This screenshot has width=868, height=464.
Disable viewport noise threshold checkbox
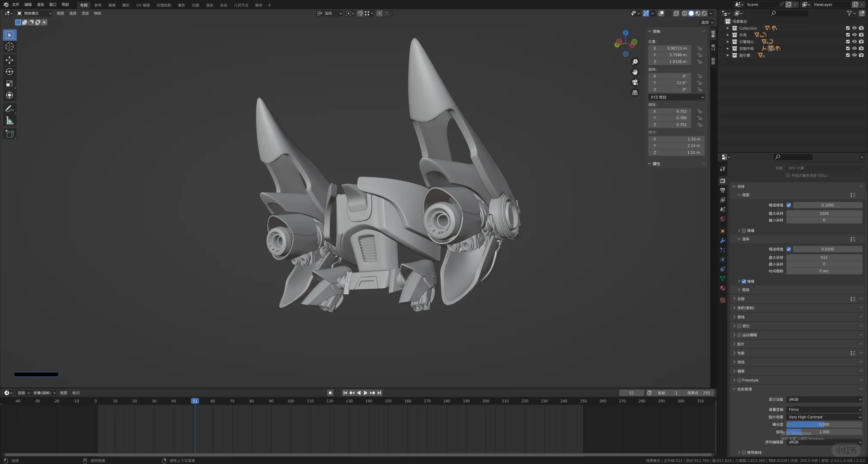click(x=788, y=205)
